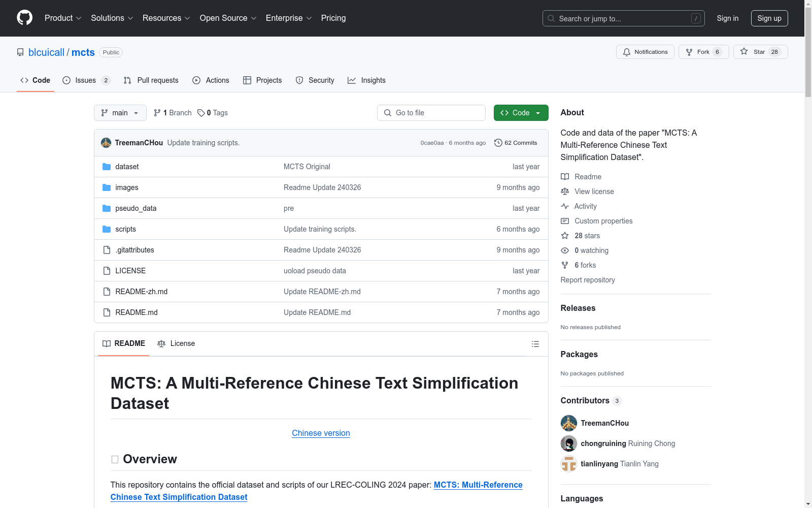The image size is (812, 508).
Task: Open the dataset folder
Action: tap(127, 167)
